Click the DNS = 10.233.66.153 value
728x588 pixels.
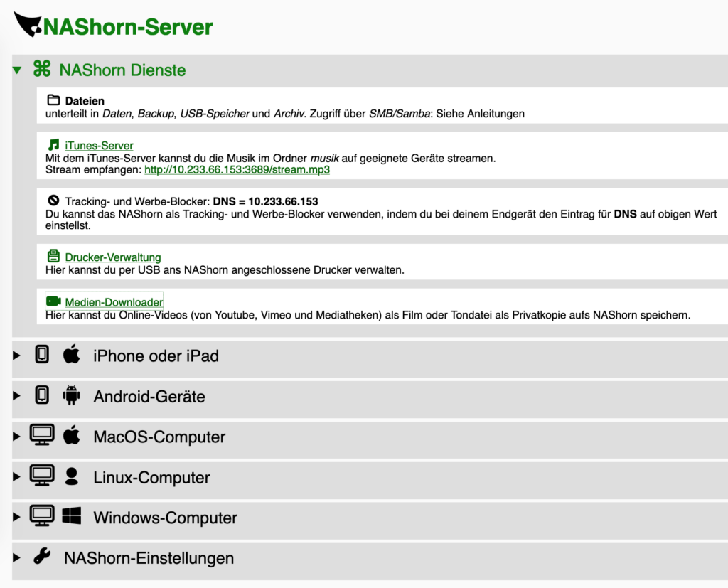coord(266,202)
